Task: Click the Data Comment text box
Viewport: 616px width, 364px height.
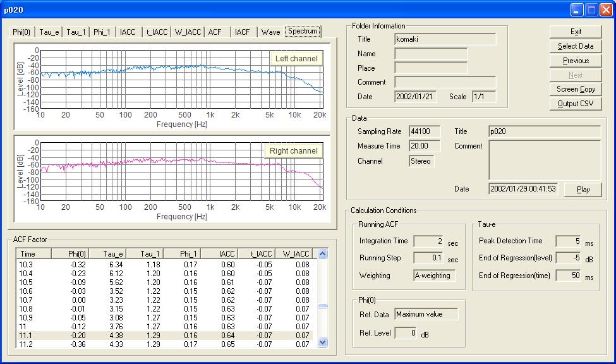Action: [544, 160]
